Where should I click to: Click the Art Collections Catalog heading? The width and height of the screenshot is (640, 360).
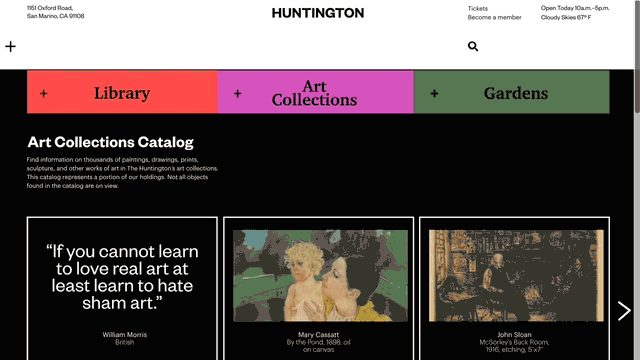(x=110, y=142)
